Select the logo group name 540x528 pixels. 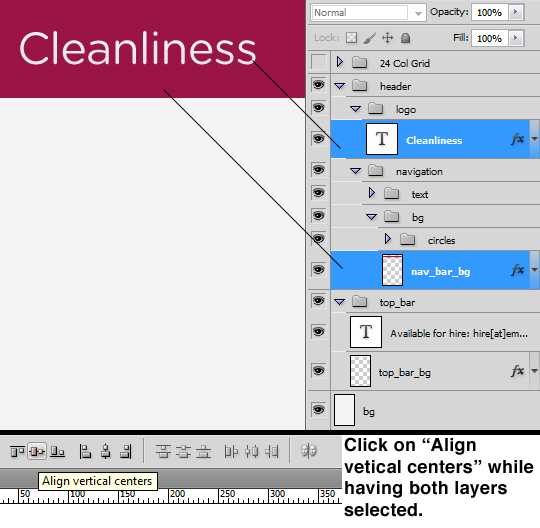(406, 110)
